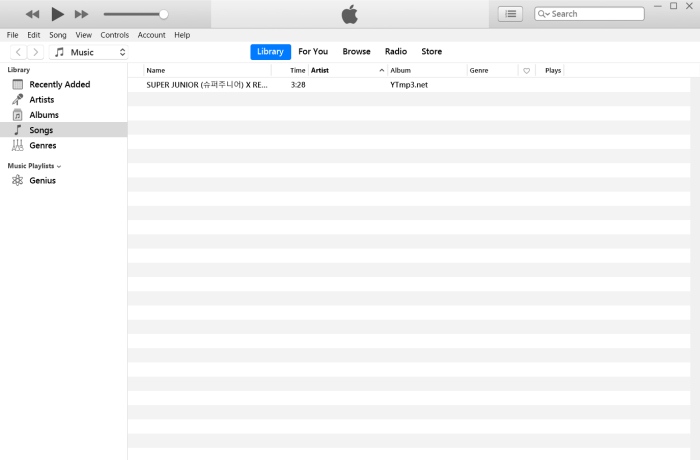The width and height of the screenshot is (700, 460).
Task: Open the Up Next list icon
Action: [510, 14]
